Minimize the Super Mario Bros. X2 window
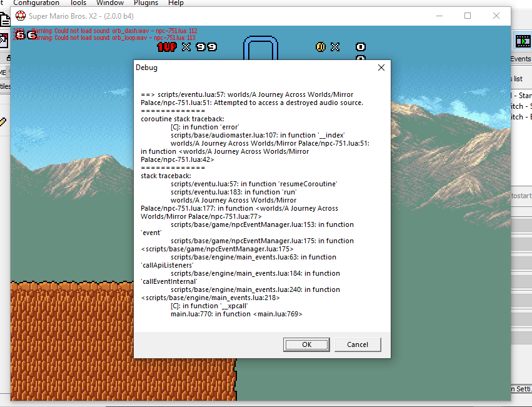 439,16
